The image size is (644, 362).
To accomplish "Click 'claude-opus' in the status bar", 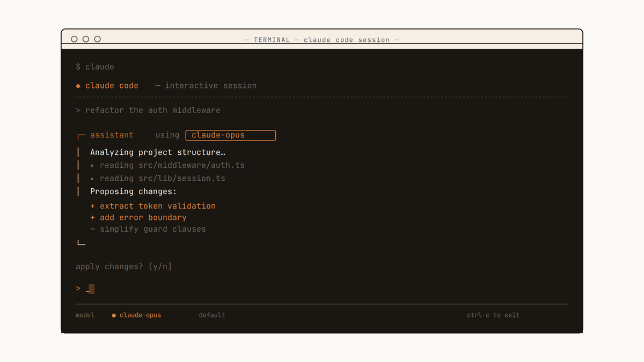I will pyautogui.click(x=141, y=315).
